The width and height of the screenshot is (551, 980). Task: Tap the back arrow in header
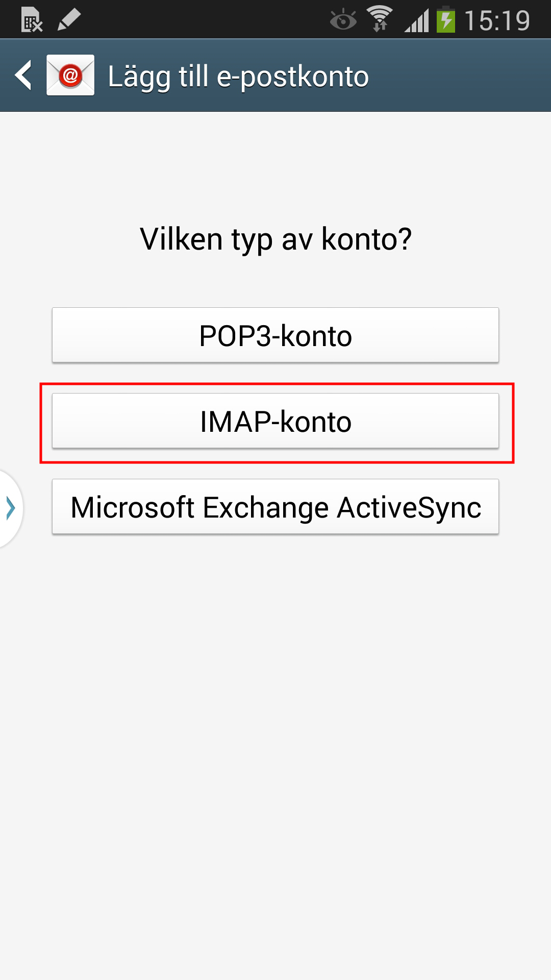coord(23,76)
